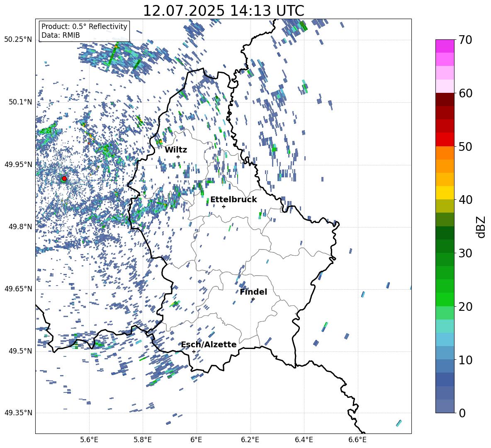Screen dimensions: 491x448
Task: Click the Ettelbruck city label
Action: tap(233, 200)
